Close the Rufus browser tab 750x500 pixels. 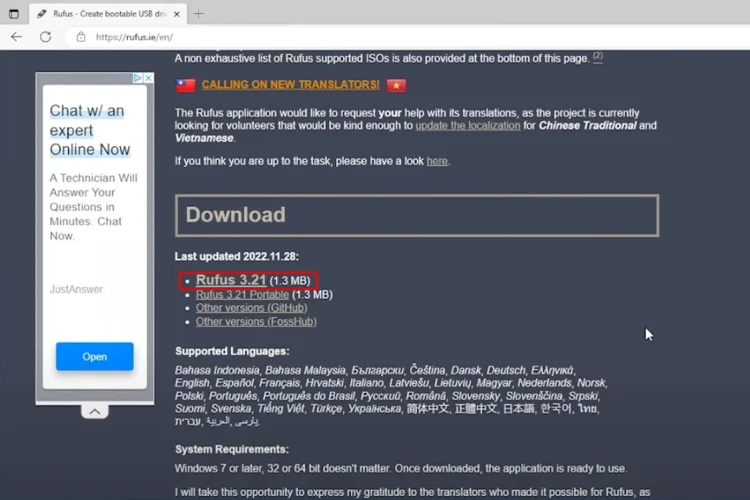(x=176, y=13)
